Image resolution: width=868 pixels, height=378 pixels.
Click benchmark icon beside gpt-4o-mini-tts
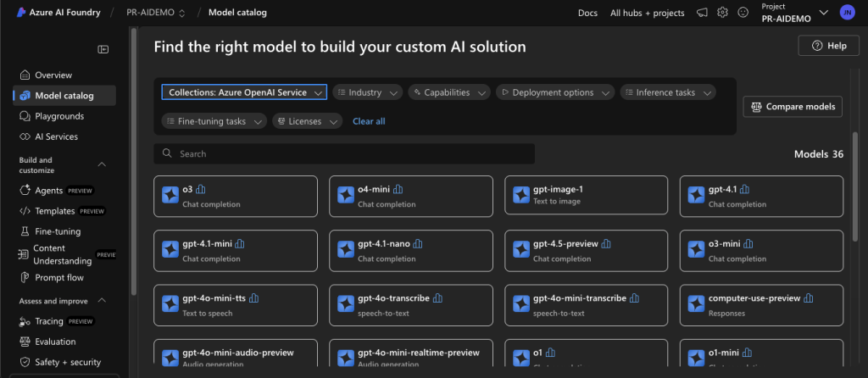tap(254, 298)
